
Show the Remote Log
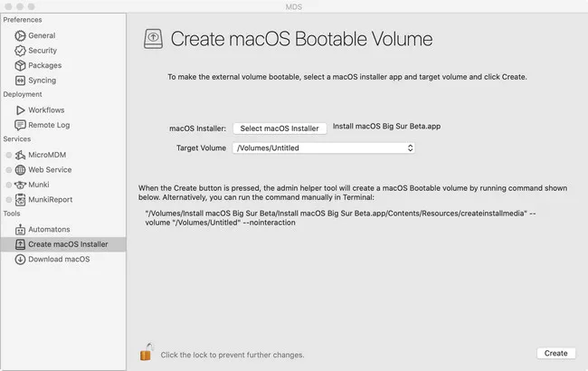[49, 125]
